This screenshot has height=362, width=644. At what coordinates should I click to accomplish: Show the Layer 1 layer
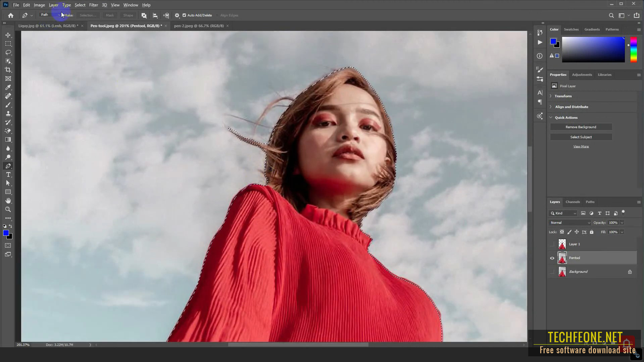[x=552, y=244]
